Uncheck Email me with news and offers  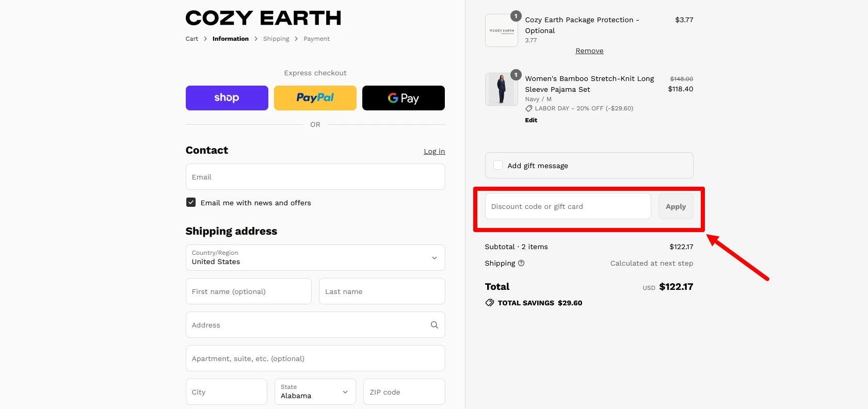[191, 203]
